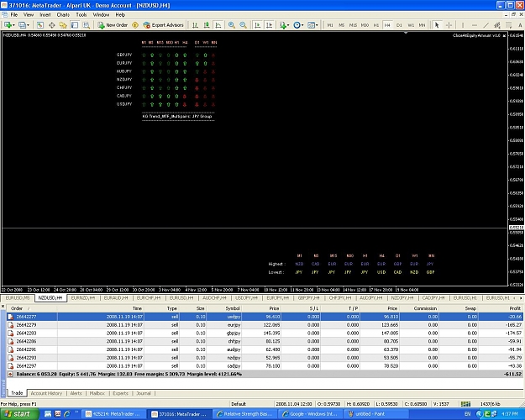Expand the new chart dropdown arrow

tap(13, 25)
